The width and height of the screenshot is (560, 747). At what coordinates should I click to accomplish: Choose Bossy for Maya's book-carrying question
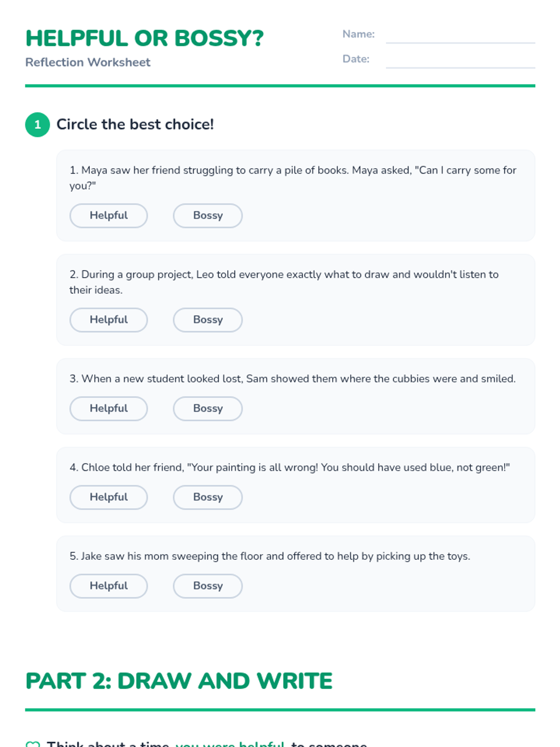click(x=208, y=216)
